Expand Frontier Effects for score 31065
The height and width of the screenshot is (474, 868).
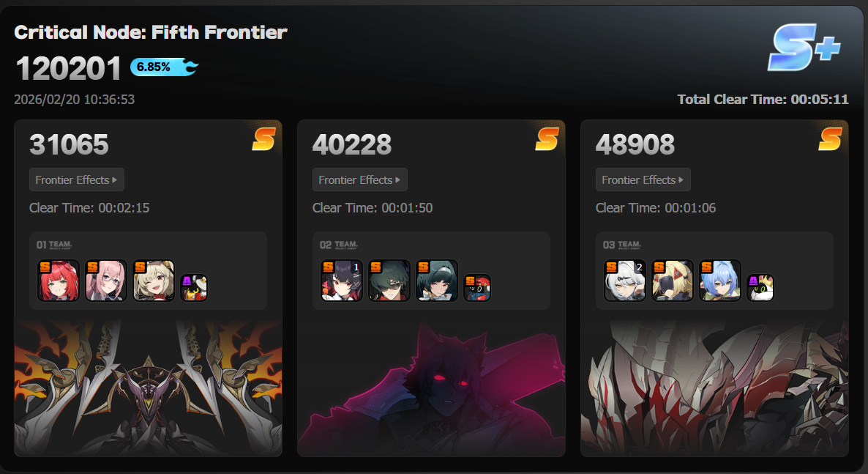point(76,179)
